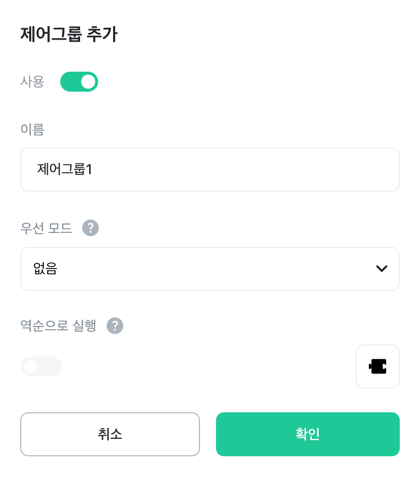This screenshot has height=477, width=419.
Task: Click the help icon next to 우선 모드
Action: [x=90, y=228]
